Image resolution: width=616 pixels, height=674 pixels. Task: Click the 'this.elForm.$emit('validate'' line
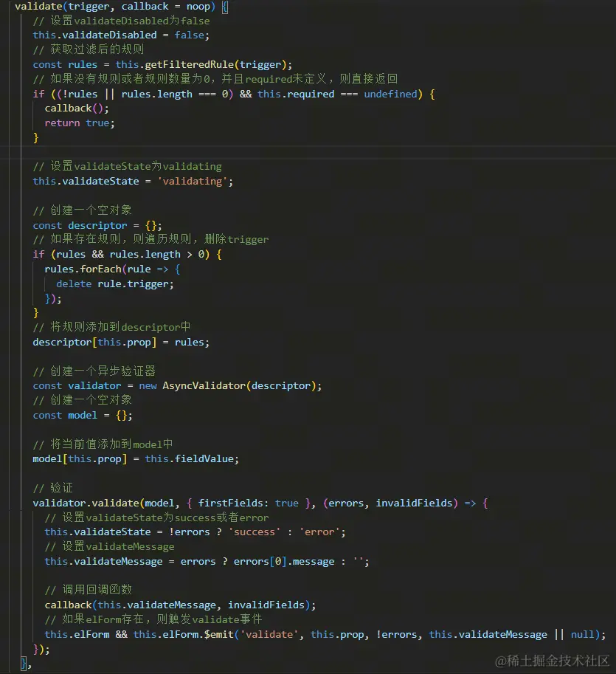click(x=325, y=634)
